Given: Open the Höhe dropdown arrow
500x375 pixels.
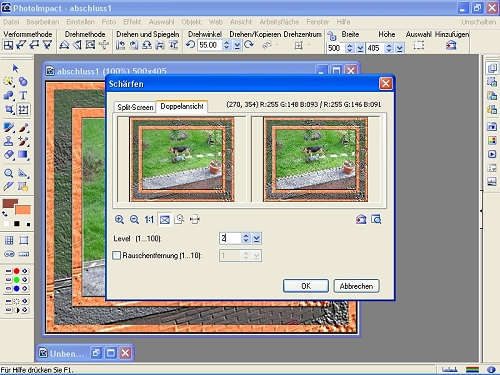Looking at the screenshot, I should 400,48.
